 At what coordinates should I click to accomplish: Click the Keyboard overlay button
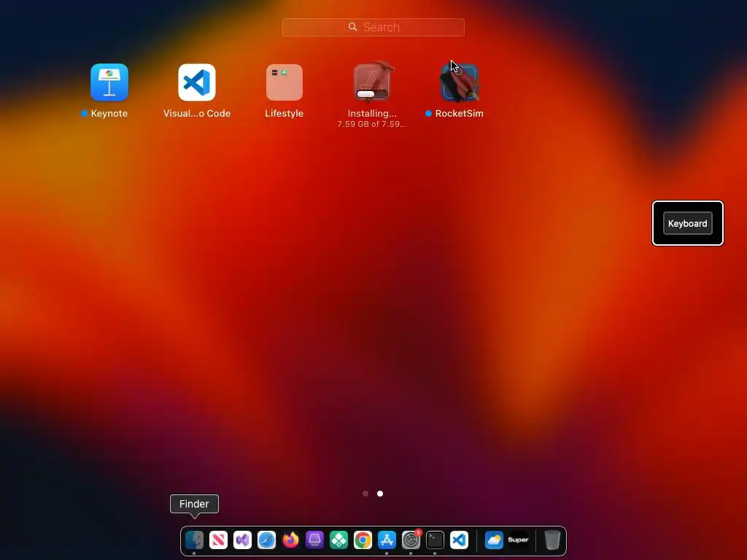687,223
